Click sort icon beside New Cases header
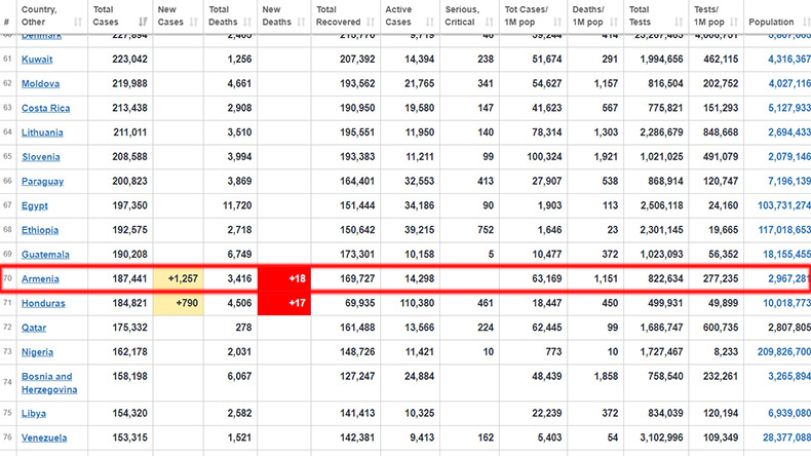The width and height of the screenshot is (811, 456). [194, 22]
